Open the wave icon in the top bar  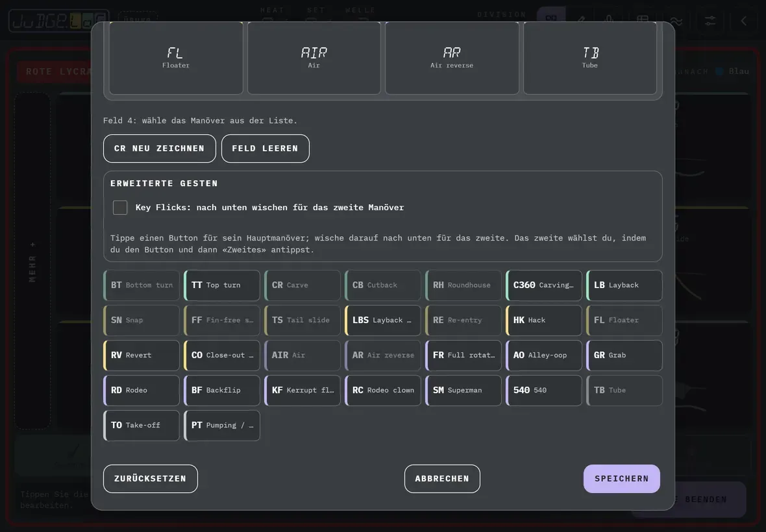(676, 21)
